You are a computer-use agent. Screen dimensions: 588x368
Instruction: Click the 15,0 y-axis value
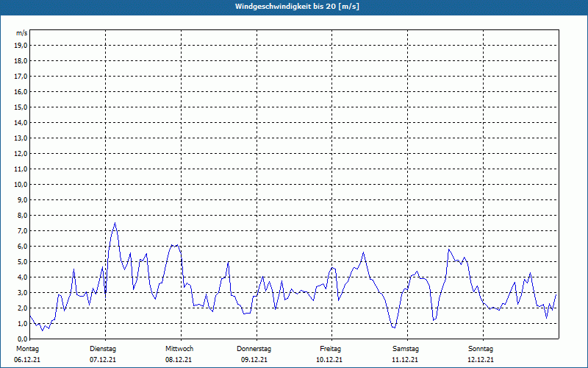point(21,107)
